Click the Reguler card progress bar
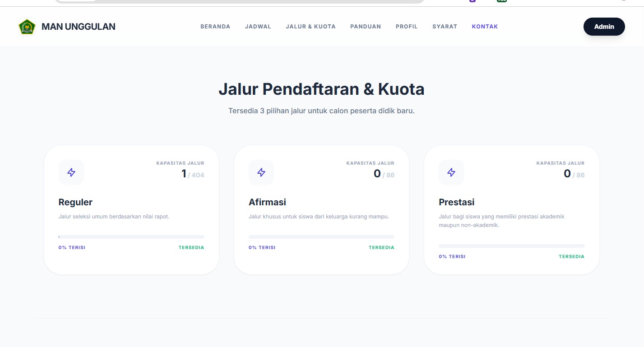Viewport: 644px width, 347px height. 131,237
